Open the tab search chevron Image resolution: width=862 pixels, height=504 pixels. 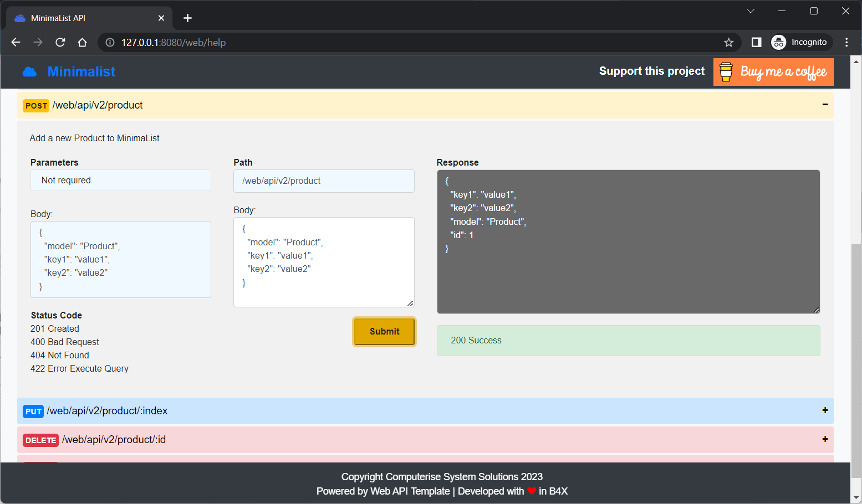[x=751, y=11]
